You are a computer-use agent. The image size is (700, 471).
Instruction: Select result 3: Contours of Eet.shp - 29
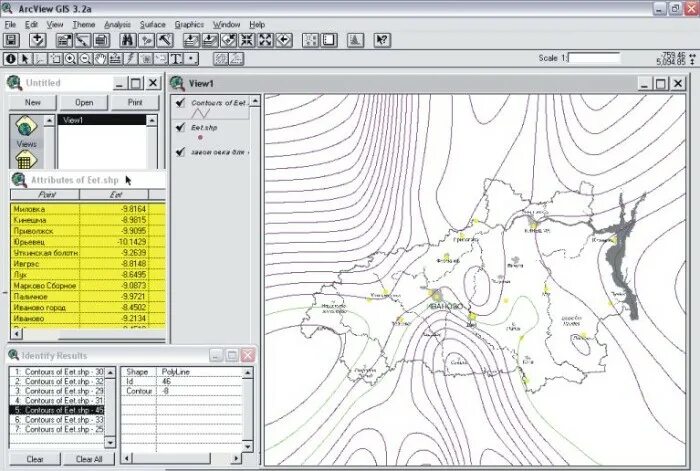tap(57, 391)
